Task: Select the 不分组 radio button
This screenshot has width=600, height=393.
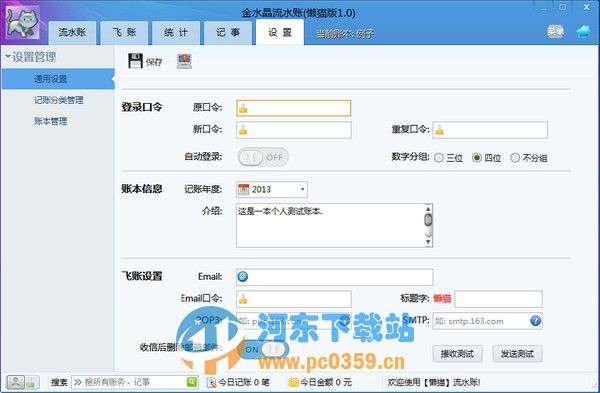Action: pos(515,158)
